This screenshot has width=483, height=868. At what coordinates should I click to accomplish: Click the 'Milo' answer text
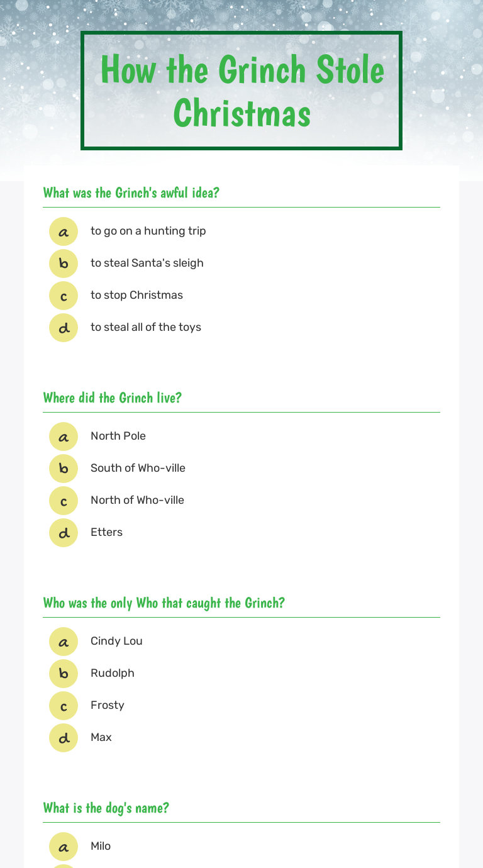[x=101, y=846]
